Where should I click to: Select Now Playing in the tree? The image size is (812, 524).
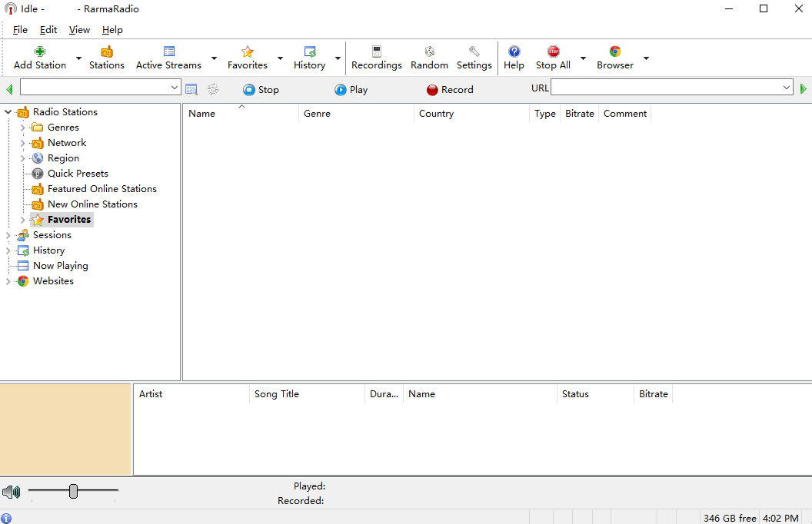[x=61, y=266]
